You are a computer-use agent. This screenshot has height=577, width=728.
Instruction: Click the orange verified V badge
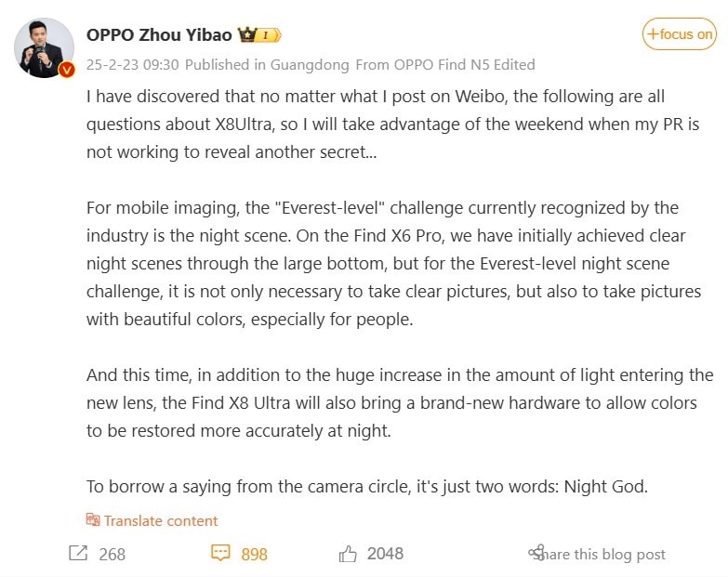pos(66,71)
